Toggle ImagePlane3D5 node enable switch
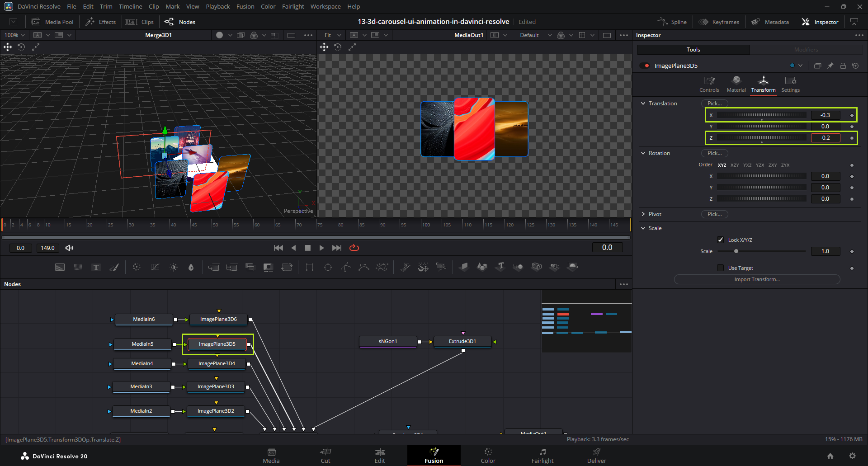 click(x=644, y=66)
